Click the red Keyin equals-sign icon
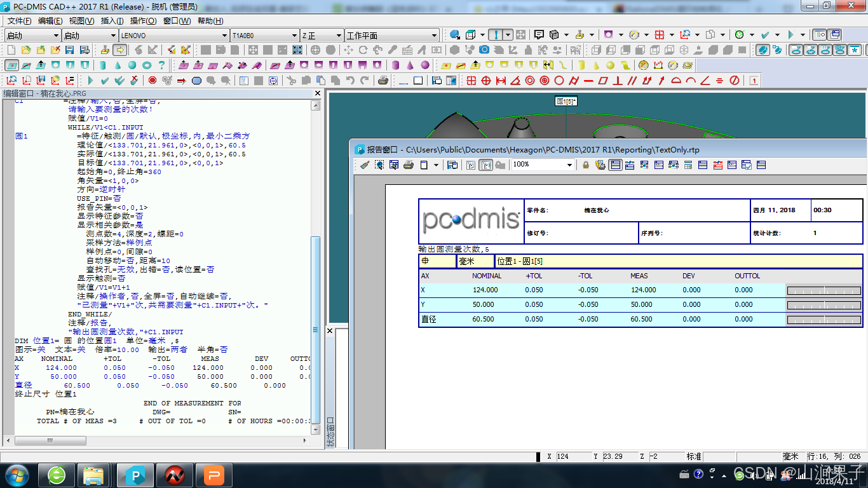Viewport: 868px width, 488px height. tap(719, 81)
